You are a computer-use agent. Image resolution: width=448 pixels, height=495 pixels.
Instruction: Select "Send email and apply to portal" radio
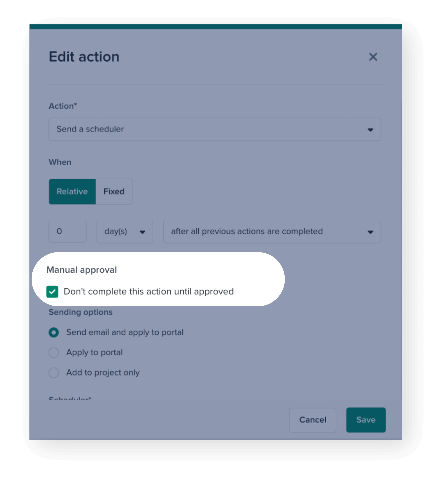[54, 333]
